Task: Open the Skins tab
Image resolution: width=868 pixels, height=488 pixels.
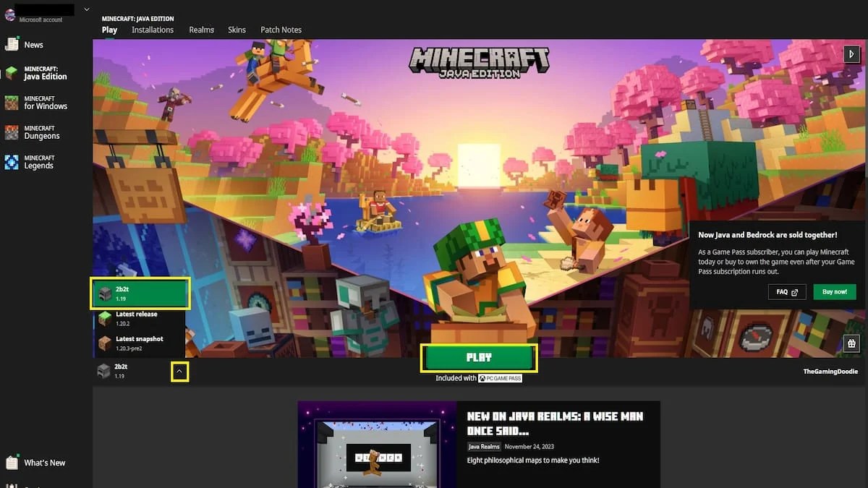Action: pyautogui.click(x=237, y=30)
